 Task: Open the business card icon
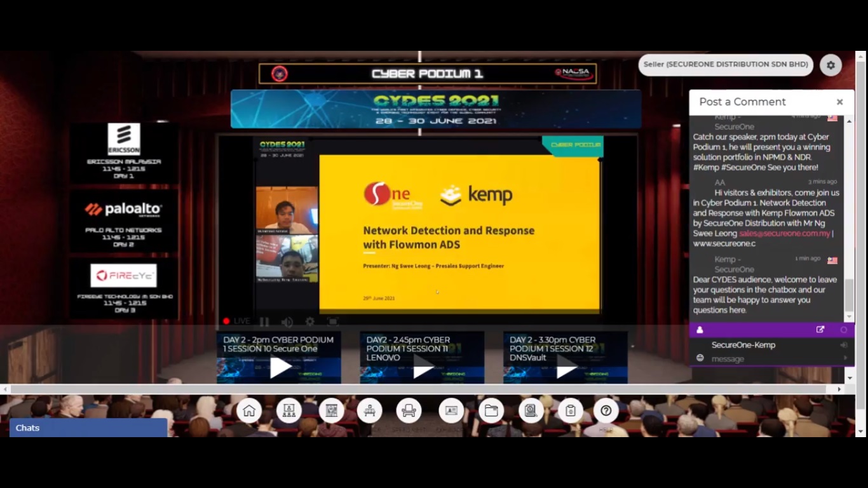coord(451,410)
